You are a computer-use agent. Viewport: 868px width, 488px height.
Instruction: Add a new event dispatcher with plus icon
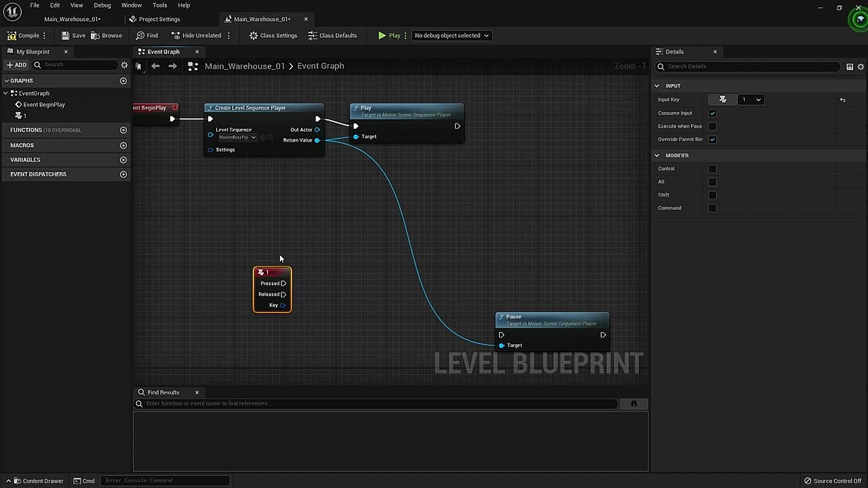(x=123, y=174)
